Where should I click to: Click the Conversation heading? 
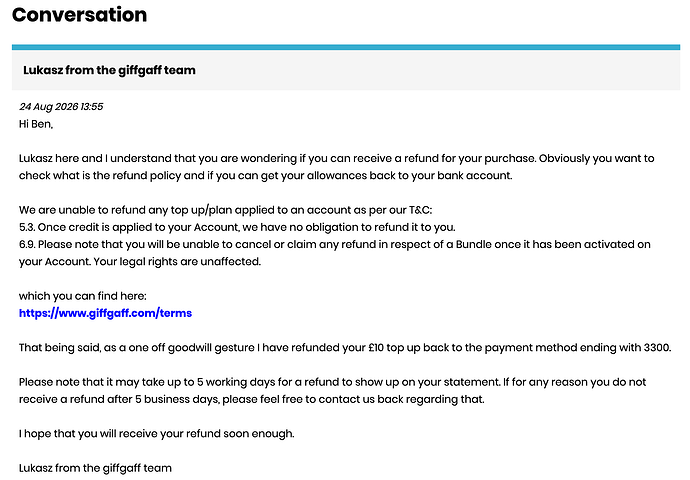click(x=80, y=15)
